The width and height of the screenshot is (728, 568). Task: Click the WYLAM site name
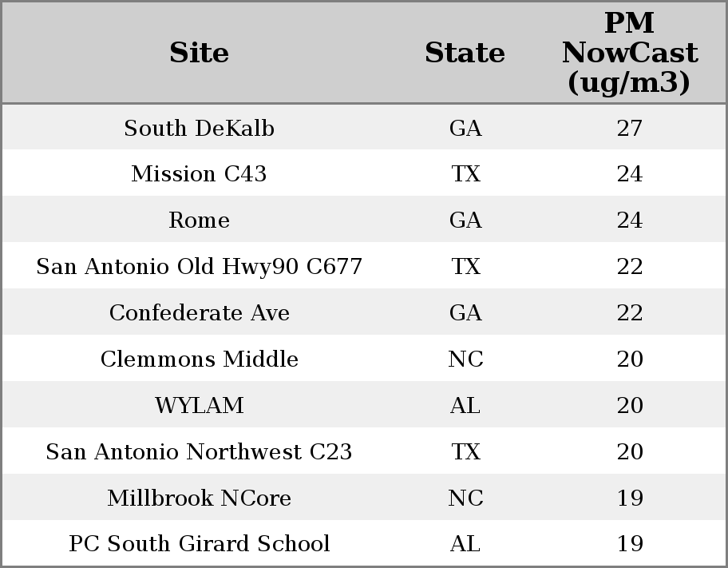pyautogui.click(x=199, y=405)
